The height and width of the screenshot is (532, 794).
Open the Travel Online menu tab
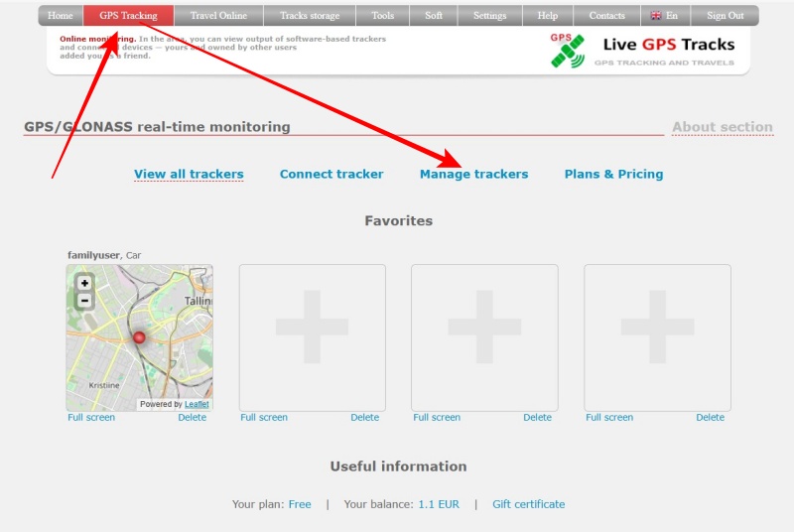[x=218, y=16]
